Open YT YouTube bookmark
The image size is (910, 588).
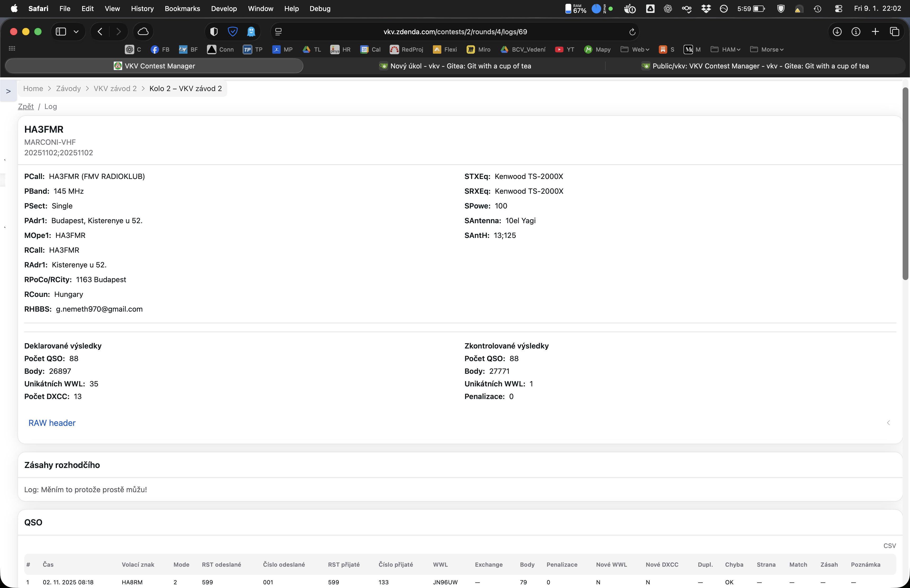565,50
